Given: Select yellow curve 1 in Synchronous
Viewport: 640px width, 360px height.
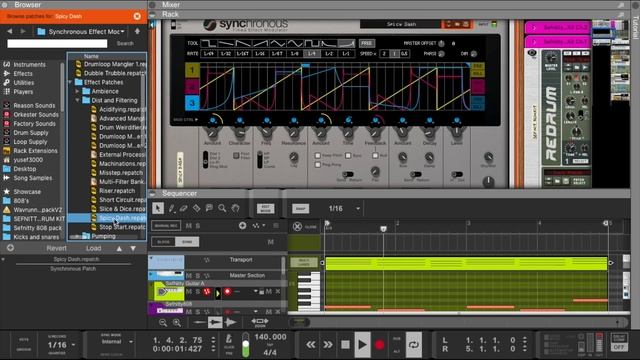Looking at the screenshot, I should 192,70.
